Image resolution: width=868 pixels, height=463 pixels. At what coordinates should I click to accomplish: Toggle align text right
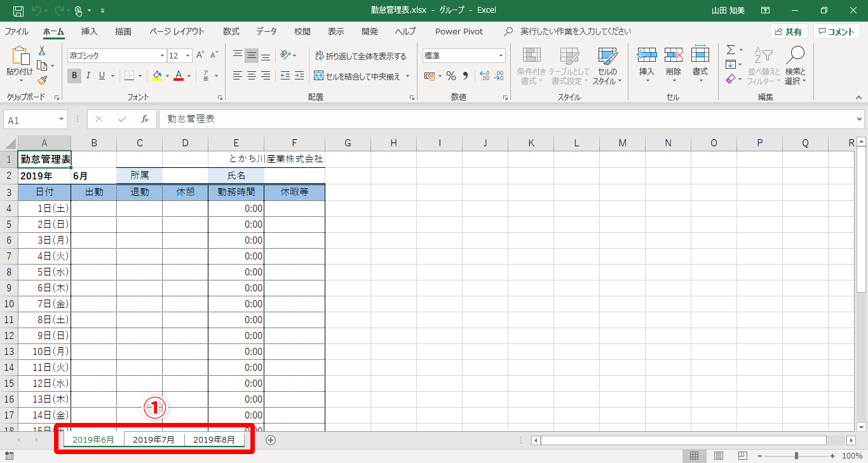(x=266, y=76)
